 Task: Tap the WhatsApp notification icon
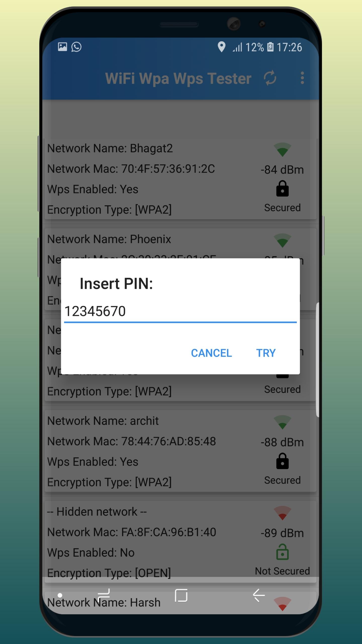click(76, 47)
